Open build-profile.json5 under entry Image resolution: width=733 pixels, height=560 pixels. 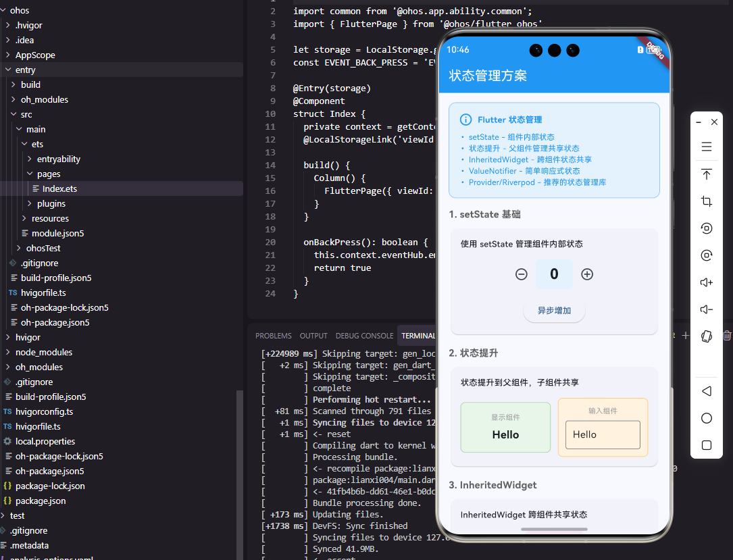coord(56,278)
